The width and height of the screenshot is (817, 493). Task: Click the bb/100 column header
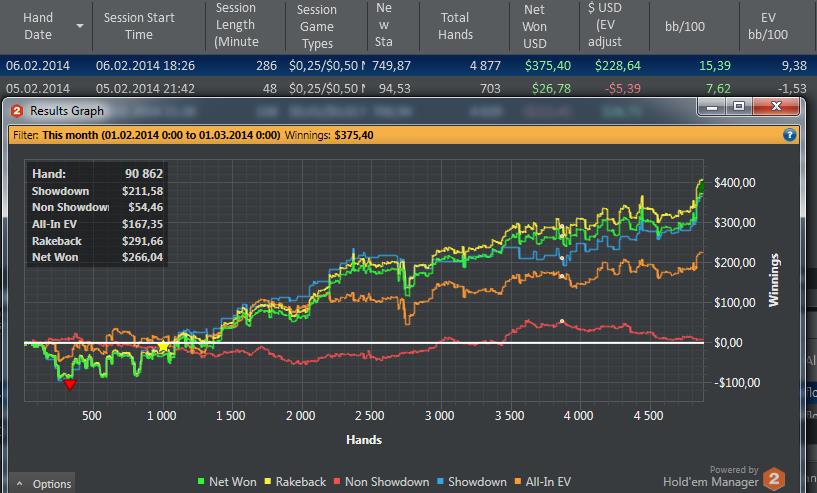pyautogui.click(x=685, y=26)
